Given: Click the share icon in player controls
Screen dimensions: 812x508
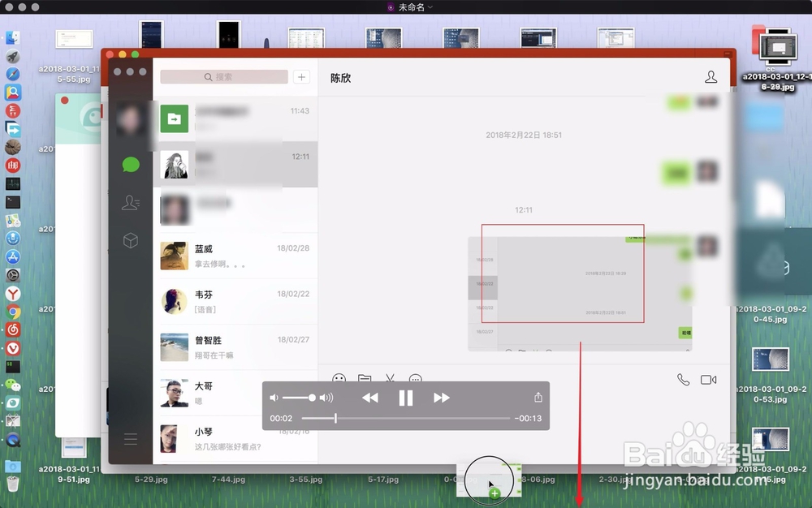Looking at the screenshot, I should pos(538,398).
